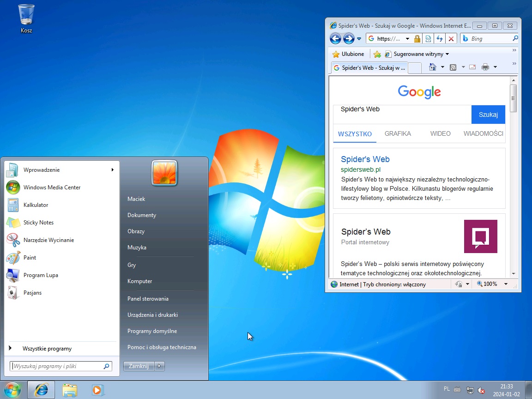Open the Spider's Web search result link
Image resolution: width=532 pixels, height=399 pixels.
tap(365, 159)
